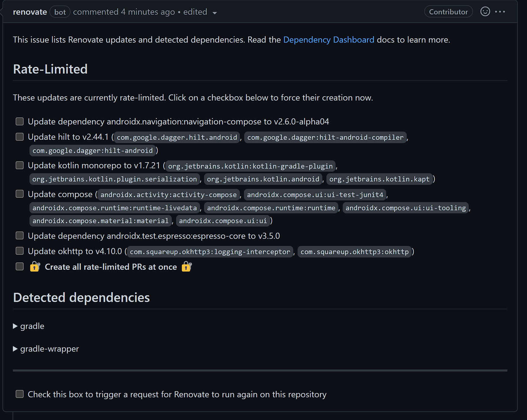Click androidx.compose.runtime:runtime-livedata code label
Image resolution: width=527 pixels, height=420 pixels.
click(115, 208)
